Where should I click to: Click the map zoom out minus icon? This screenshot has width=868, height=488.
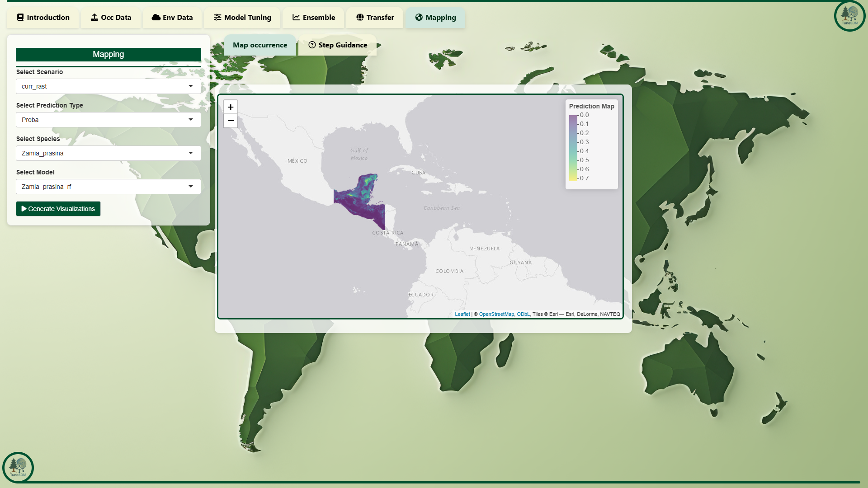pos(231,121)
